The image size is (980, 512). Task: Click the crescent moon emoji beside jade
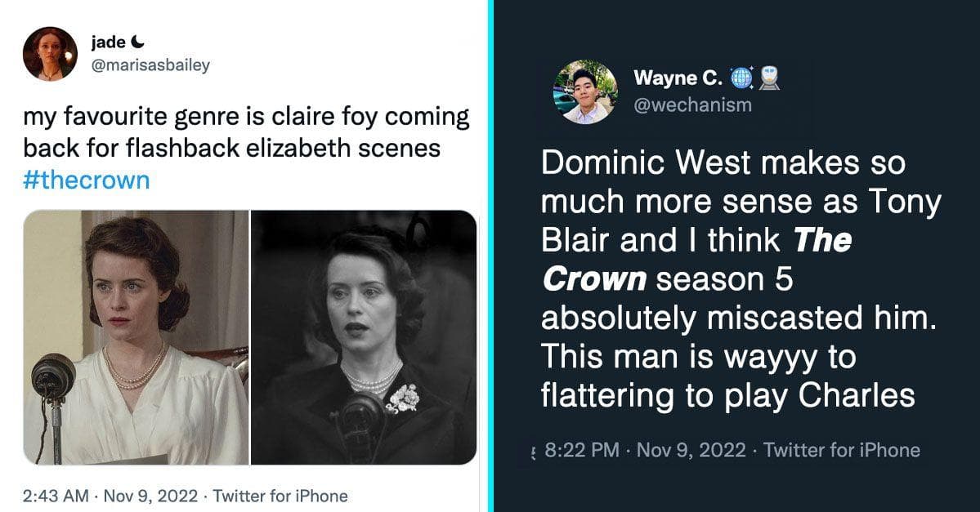pyautogui.click(x=138, y=42)
